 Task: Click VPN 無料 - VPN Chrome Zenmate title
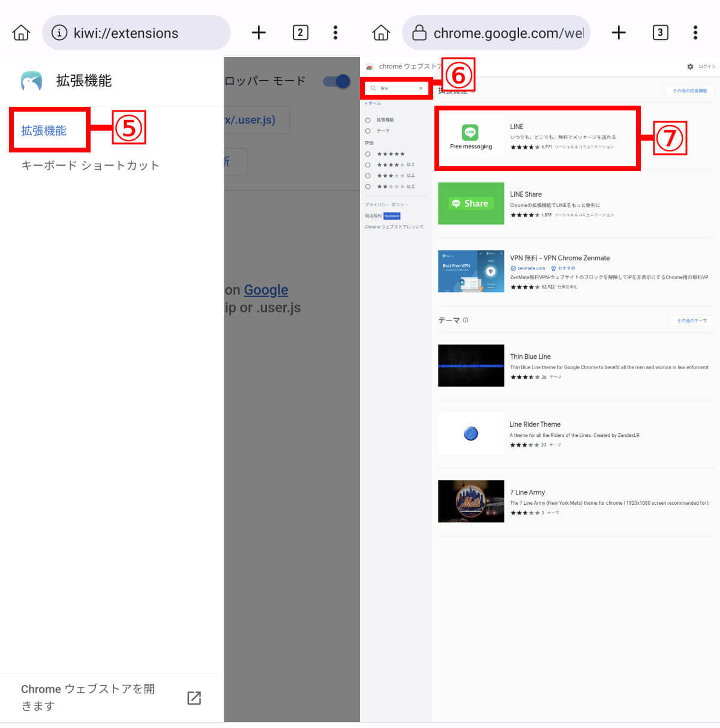(560, 258)
